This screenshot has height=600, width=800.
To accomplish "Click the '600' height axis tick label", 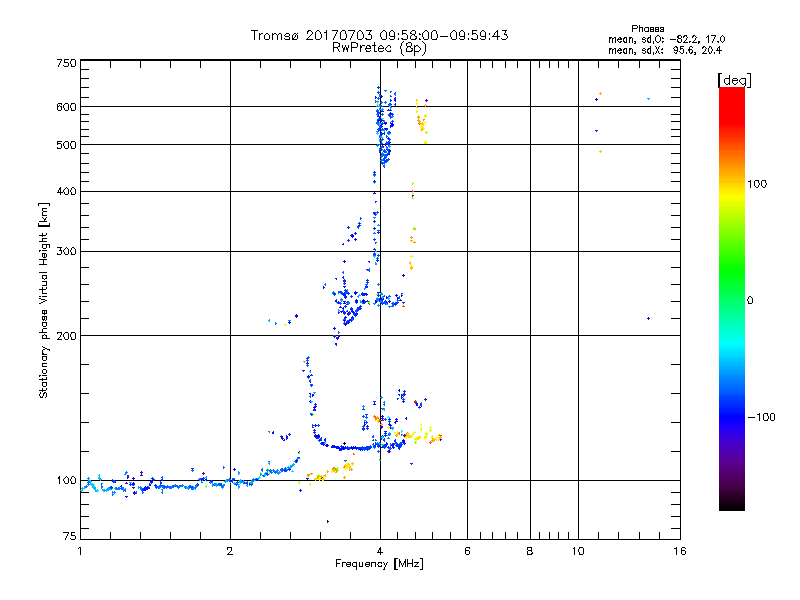I will click(66, 107).
